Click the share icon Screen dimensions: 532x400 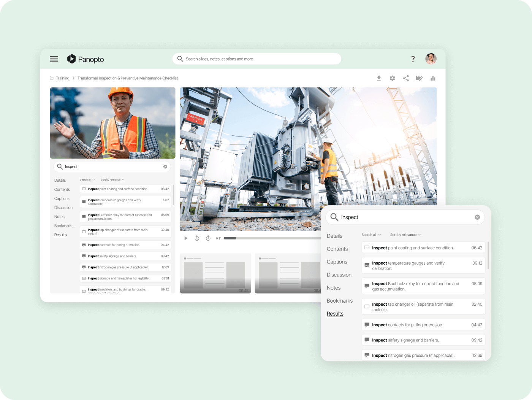click(x=406, y=78)
